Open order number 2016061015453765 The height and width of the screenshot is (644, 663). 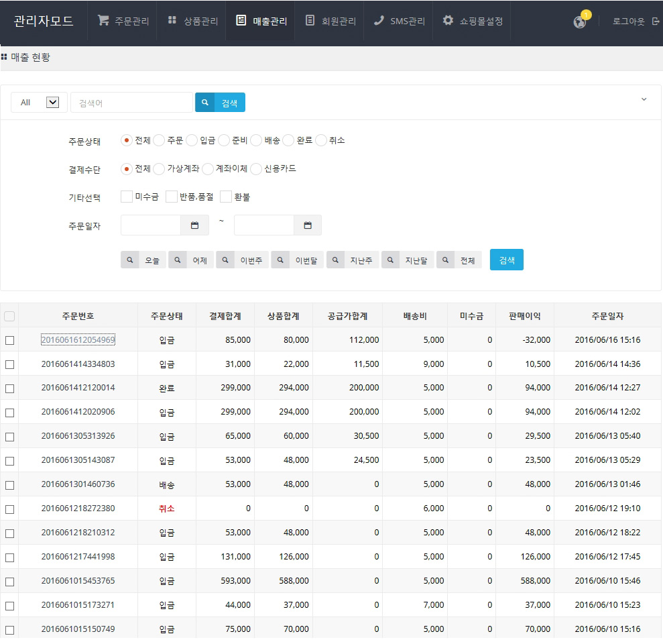click(x=78, y=580)
